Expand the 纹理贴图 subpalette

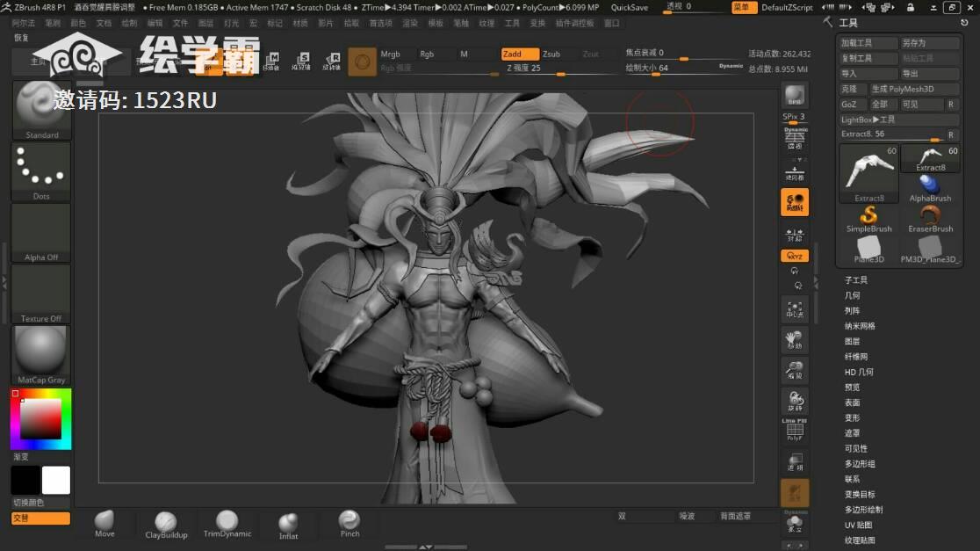click(860, 540)
